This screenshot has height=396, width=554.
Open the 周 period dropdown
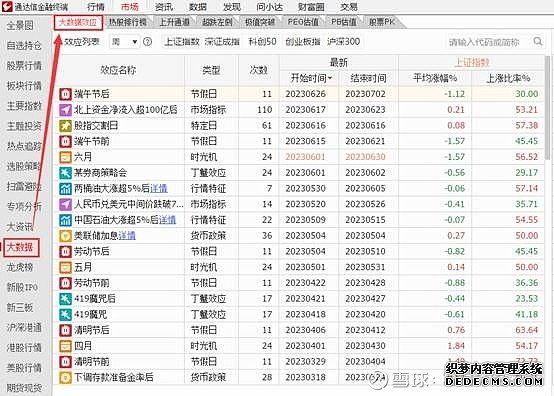124,42
